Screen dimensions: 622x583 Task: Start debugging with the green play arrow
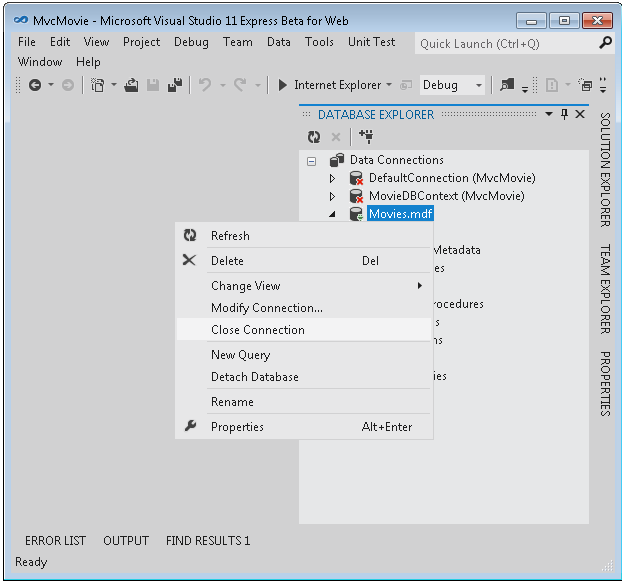click(x=282, y=85)
